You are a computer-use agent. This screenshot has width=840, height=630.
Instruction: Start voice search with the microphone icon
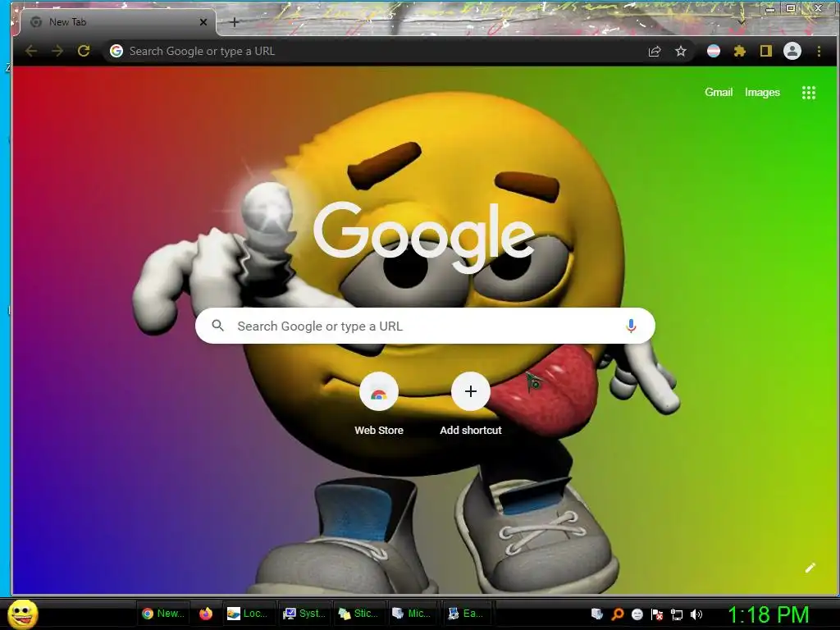click(631, 326)
